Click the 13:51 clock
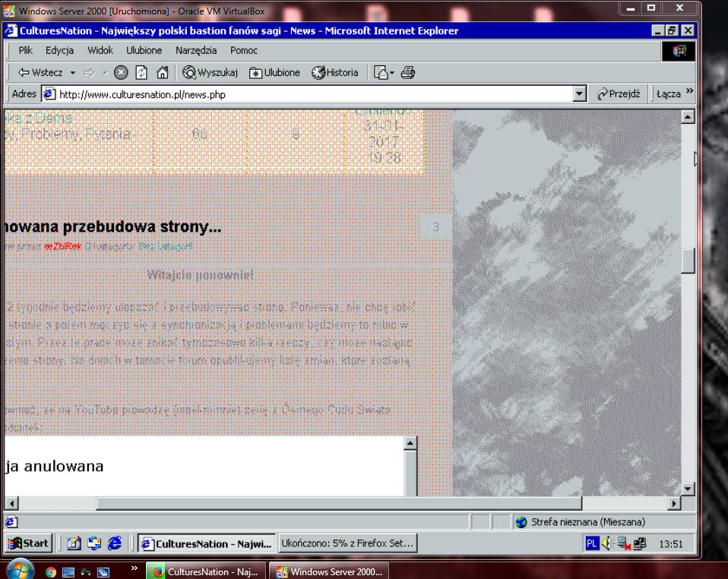The width and height of the screenshot is (728, 579). coord(671,544)
